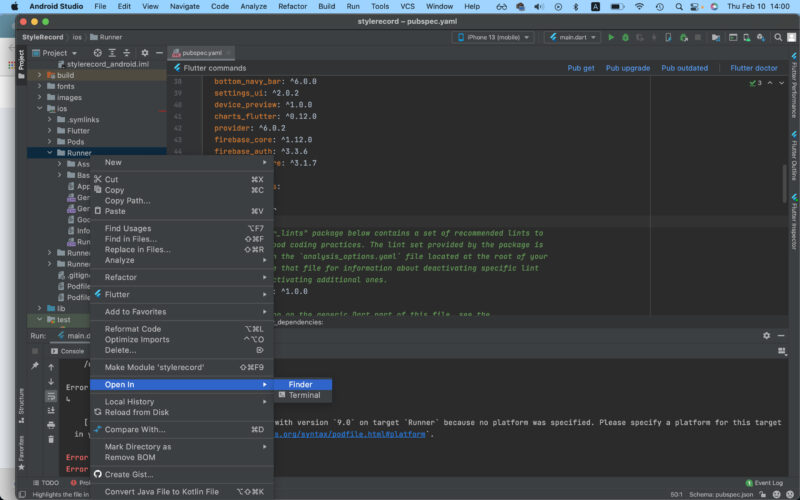Image resolution: width=800 pixels, height=500 pixels.
Task: Toggle the Project side tab
Action: (21, 64)
